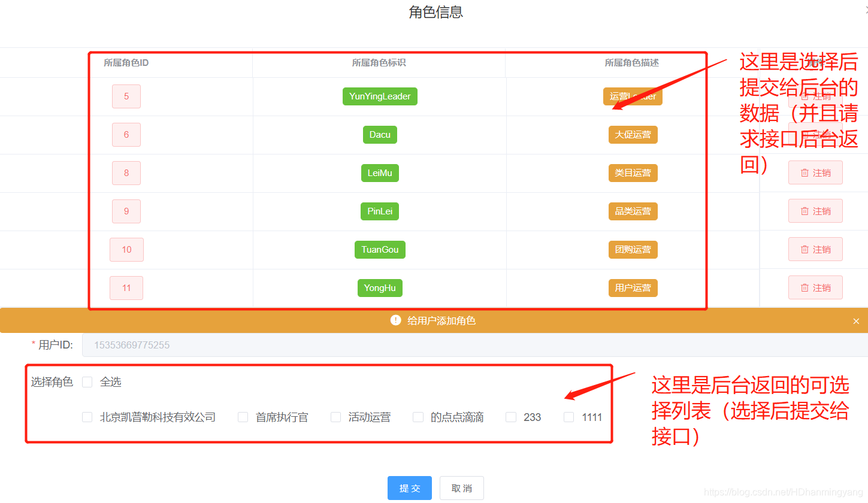Click the orange 团购运营 description tag
Viewport: 868px width, 503px height.
pyautogui.click(x=633, y=250)
